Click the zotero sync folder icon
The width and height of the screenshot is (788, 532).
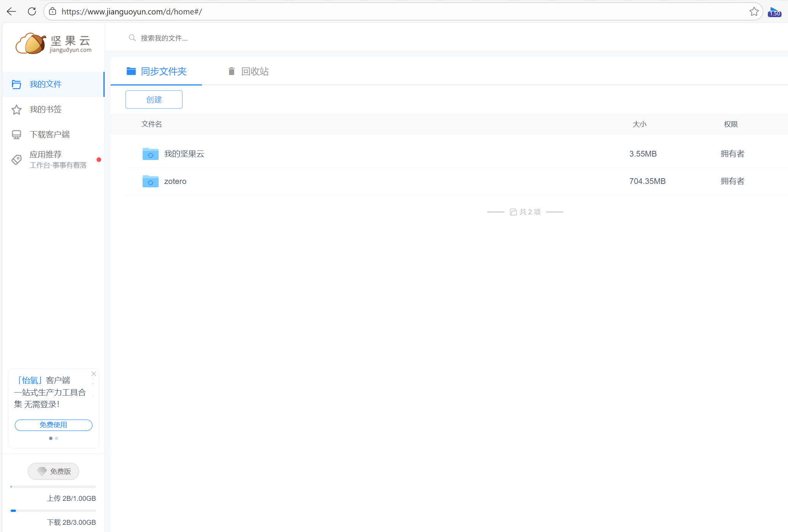tap(150, 181)
